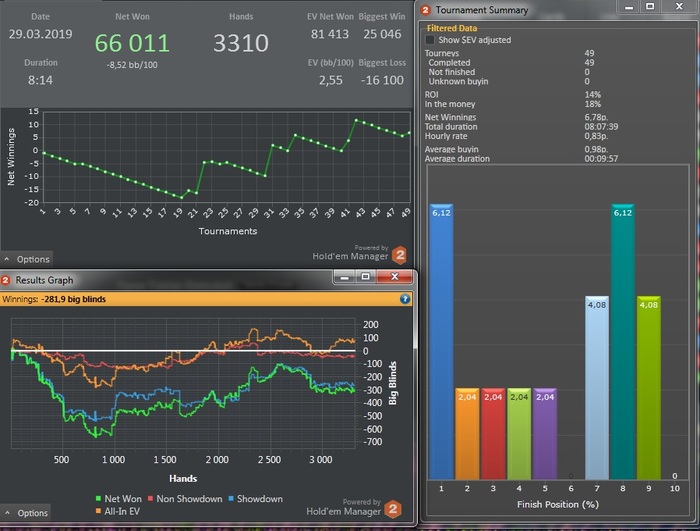Maximize the Tournament Summary window
The height and width of the screenshot is (531, 700).
point(650,7)
